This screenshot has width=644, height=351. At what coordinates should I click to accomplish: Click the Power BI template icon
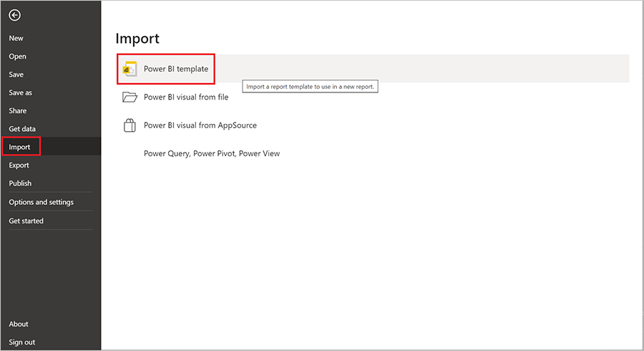pyautogui.click(x=130, y=69)
